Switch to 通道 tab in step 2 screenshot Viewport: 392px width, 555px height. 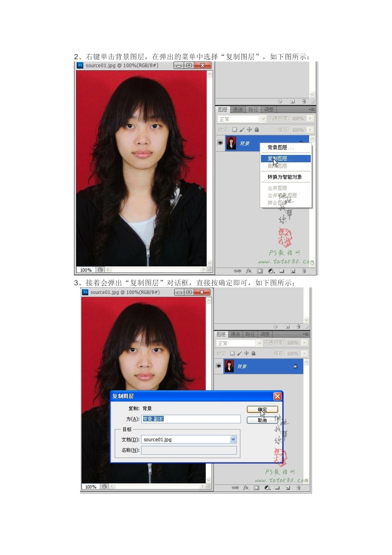click(238, 110)
